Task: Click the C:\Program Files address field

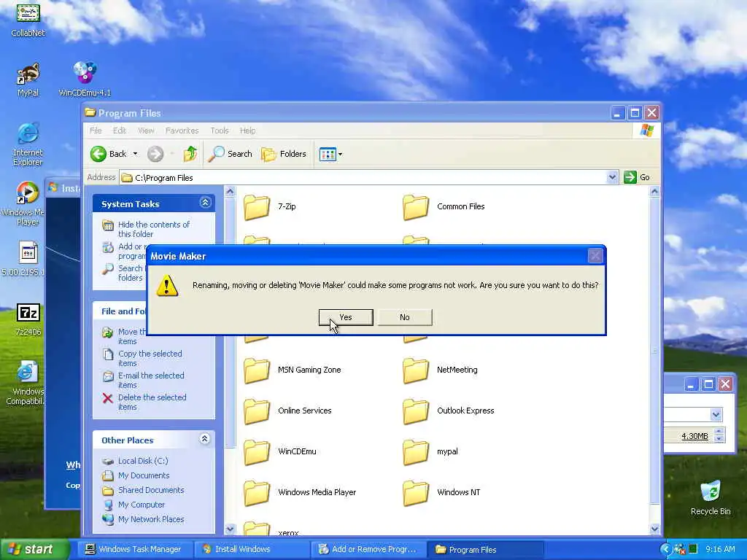Action: pos(363,178)
